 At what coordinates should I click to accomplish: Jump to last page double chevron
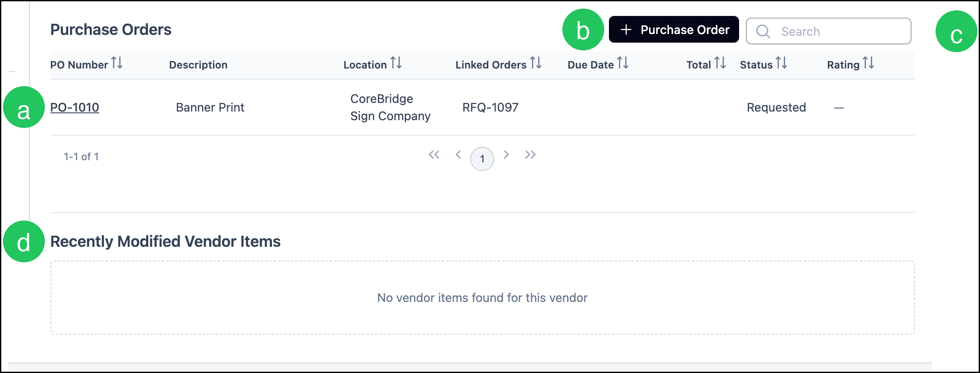pyautogui.click(x=531, y=155)
